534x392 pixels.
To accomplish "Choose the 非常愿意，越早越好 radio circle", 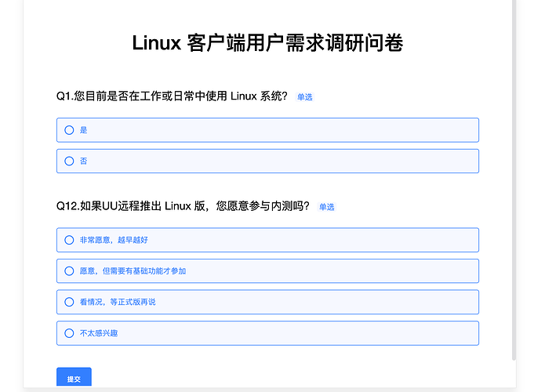I will pos(69,240).
